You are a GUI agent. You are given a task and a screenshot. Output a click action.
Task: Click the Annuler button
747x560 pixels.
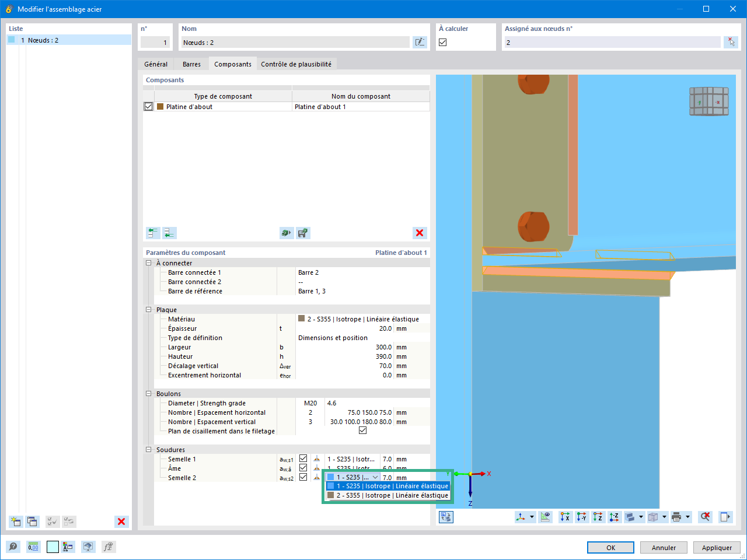click(664, 548)
